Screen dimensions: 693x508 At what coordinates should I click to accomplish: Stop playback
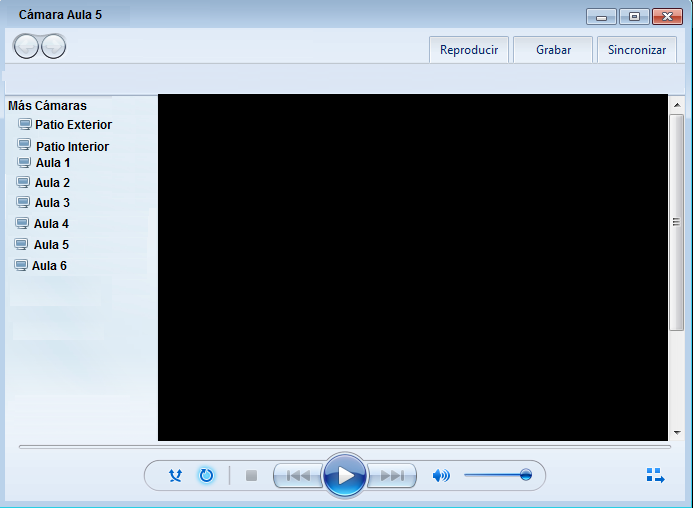coord(251,476)
